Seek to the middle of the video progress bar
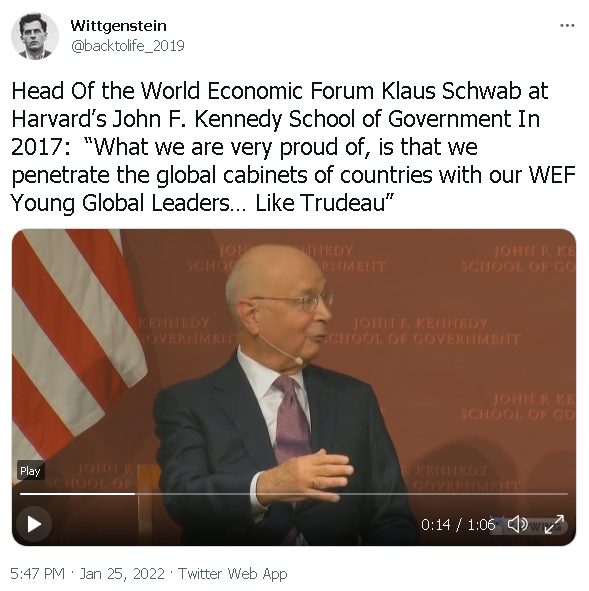Image resolution: width=589 pixels, height=591 pixels. pos(294,493)
